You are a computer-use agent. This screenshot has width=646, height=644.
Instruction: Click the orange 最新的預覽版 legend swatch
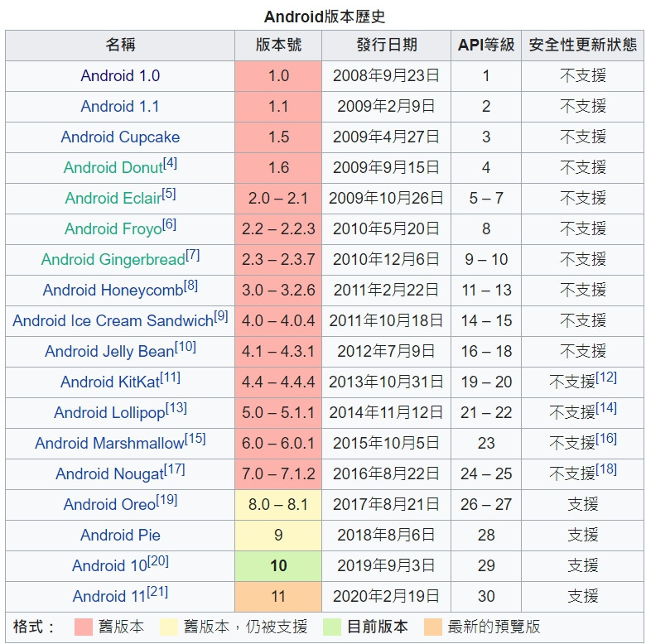pyautogui.click(x=433, y=627)
